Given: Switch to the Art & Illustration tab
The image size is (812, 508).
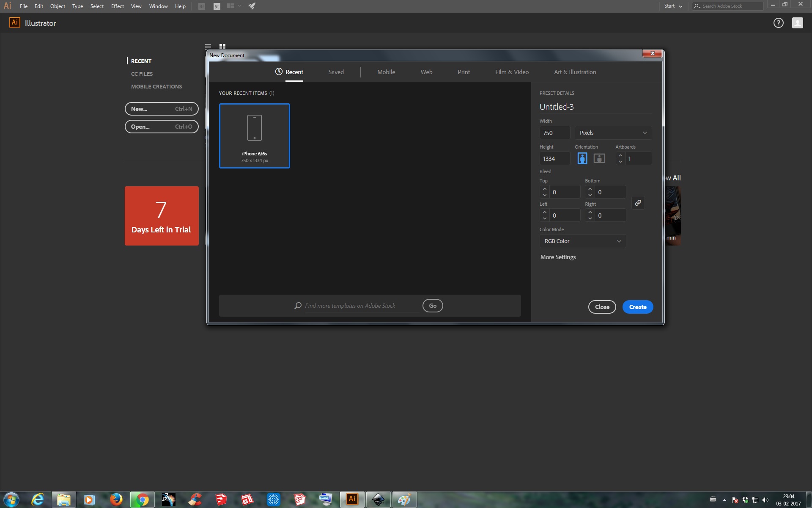Looking at the screenshot, I should point(575,72).
